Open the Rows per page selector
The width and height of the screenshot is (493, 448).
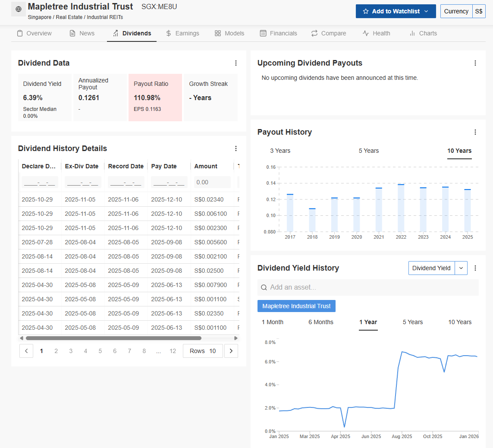(x=203, y=351)
